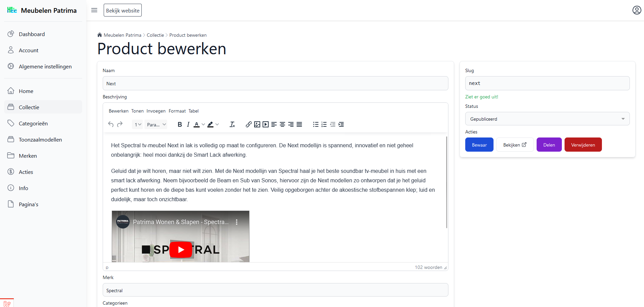Image resolution: width=644 pixels, height=307 pixels.
Task: Open Categorieën in the sidebar
Action: pyautogui.click(x=33, y=123)
